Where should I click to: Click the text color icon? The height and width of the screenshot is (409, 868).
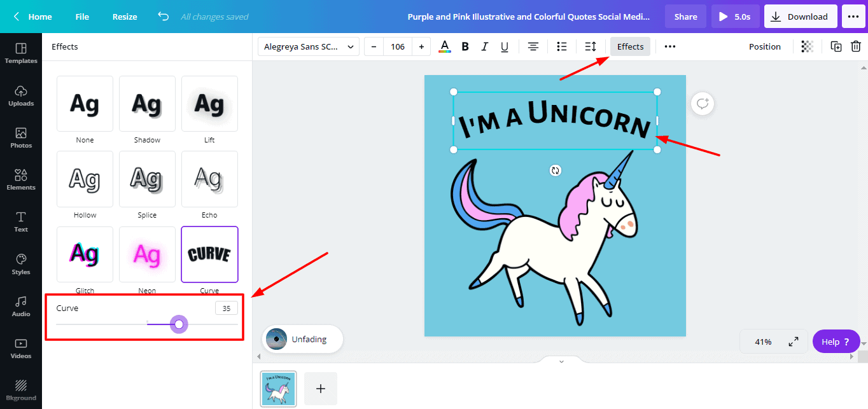tap(445, 46)
